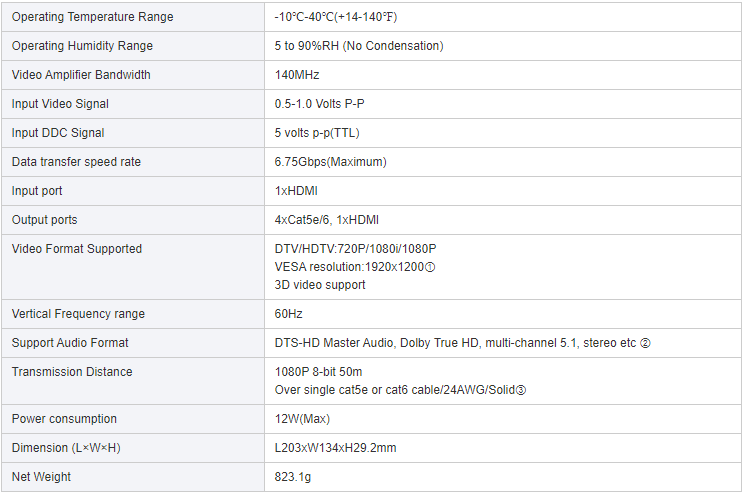Select the 12W(Max) power consumption value
This screenshot has width=744, height=495.
[302, 419]
